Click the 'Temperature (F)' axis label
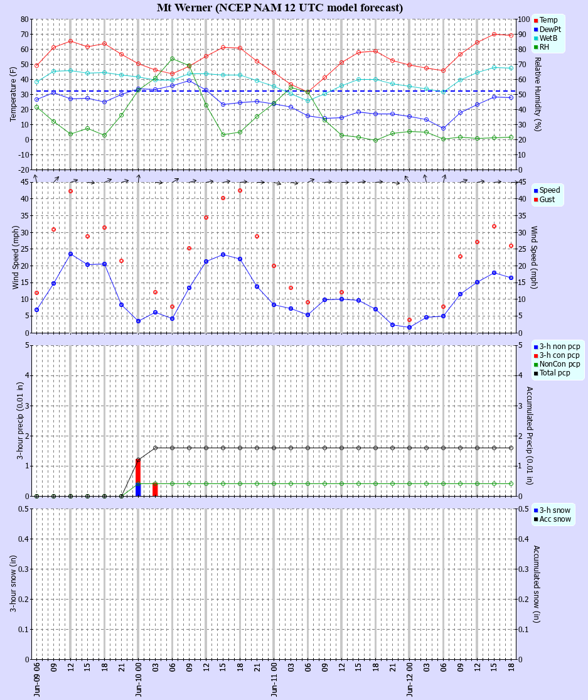This screenshot has width=588, height=700. coord(13,94)
